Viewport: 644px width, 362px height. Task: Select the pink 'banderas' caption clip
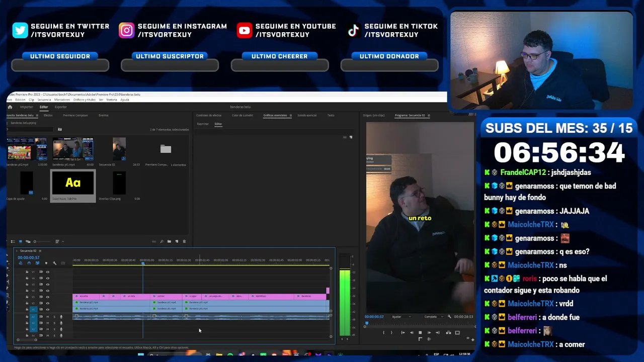[x=311, y=296]
